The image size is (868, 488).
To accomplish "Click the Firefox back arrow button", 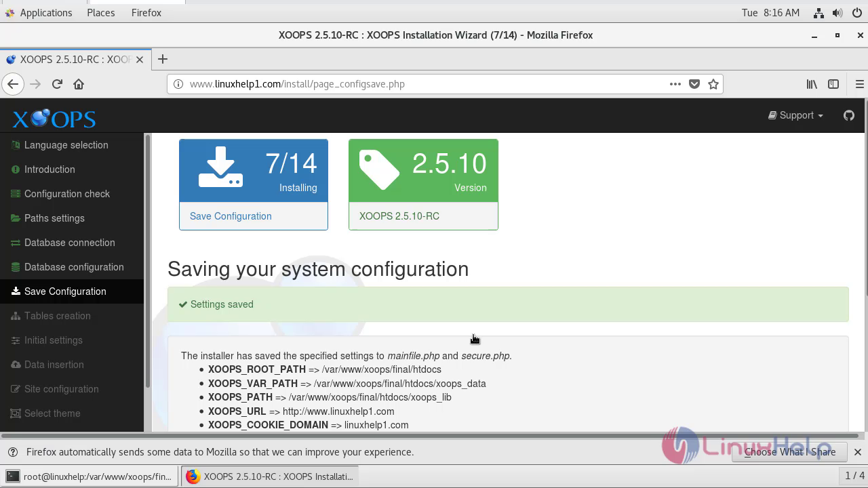I will pos(13,84).
